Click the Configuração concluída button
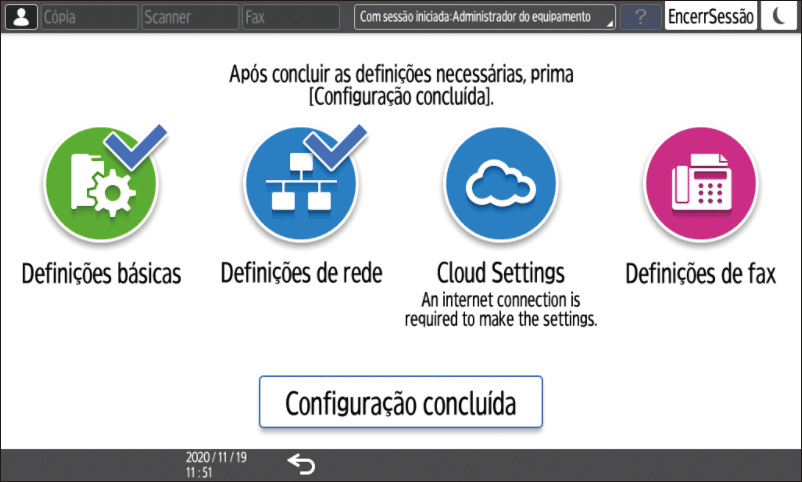 coord(400,402)
